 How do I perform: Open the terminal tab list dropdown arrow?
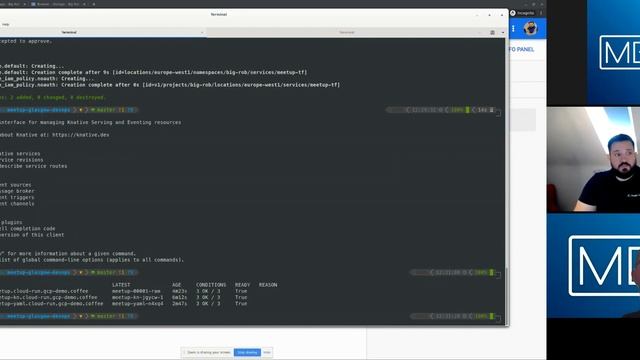(503, 32)
